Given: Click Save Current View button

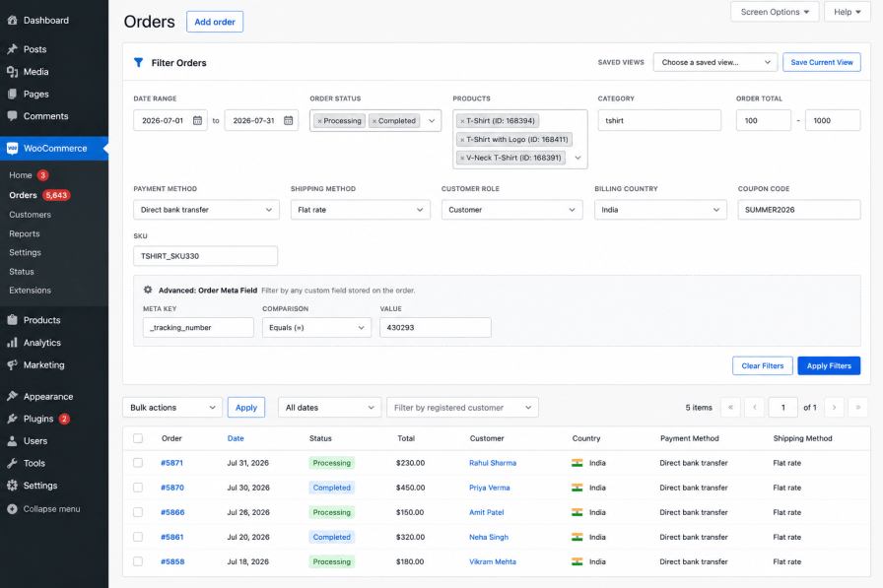Looking at the screenshot, I should click(822, 62).
